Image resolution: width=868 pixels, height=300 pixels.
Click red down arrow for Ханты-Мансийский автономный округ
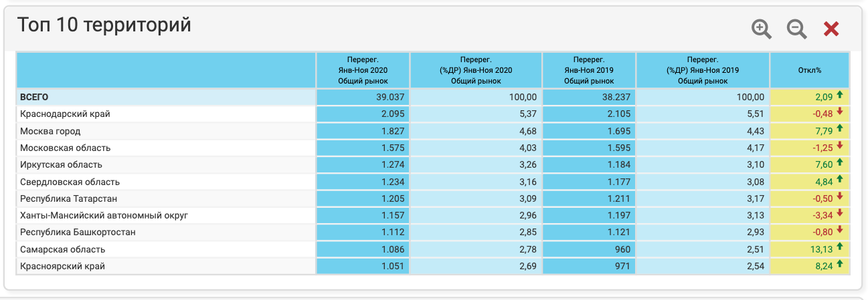pyautogui.click(x=840, y=214)
